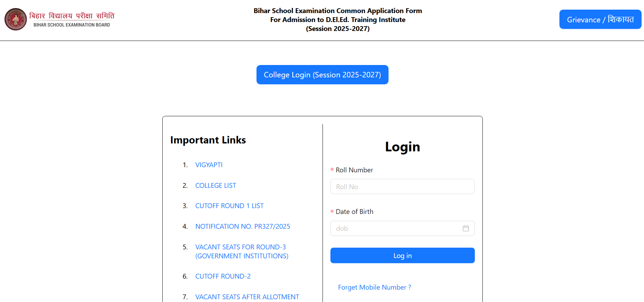Click the Roll Number field label

(354, 170)
